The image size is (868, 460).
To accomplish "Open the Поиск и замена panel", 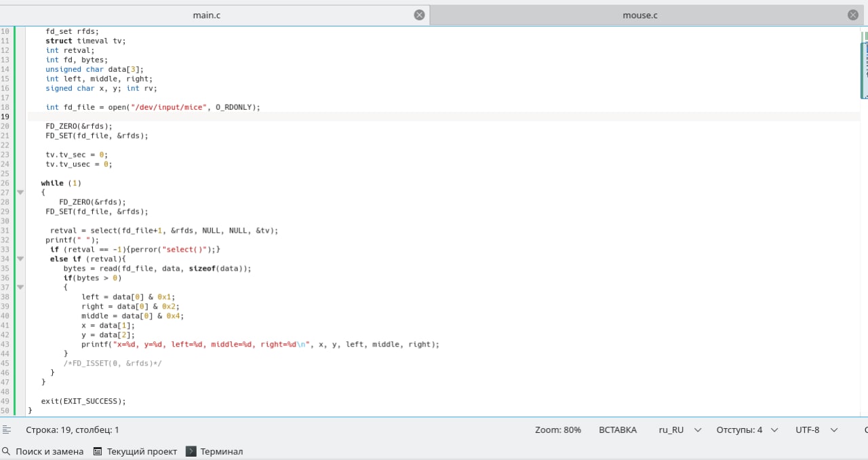I will coord(50,451).
